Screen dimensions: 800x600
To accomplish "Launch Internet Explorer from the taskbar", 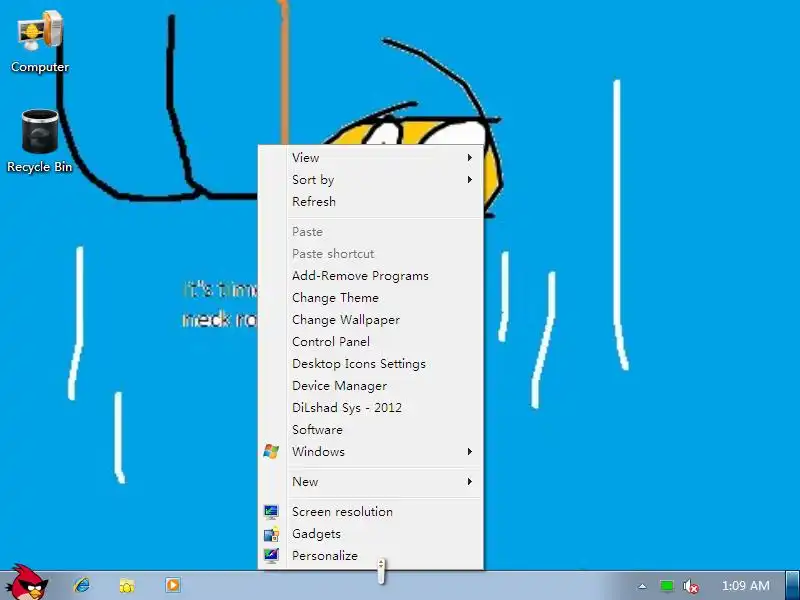I will click(82, 585).
